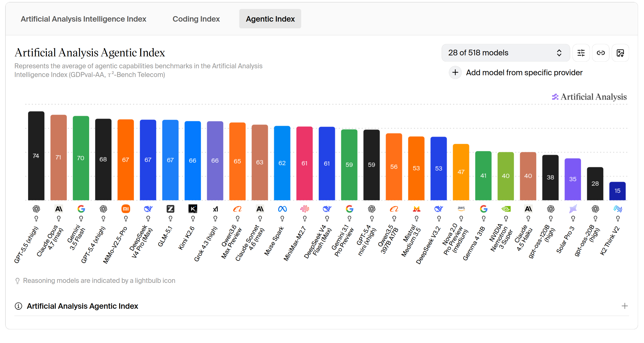The image size is (644, 343).
Task: Click the "Artificial Analysis Agentic Index" chart title
Action: (90, 53)
